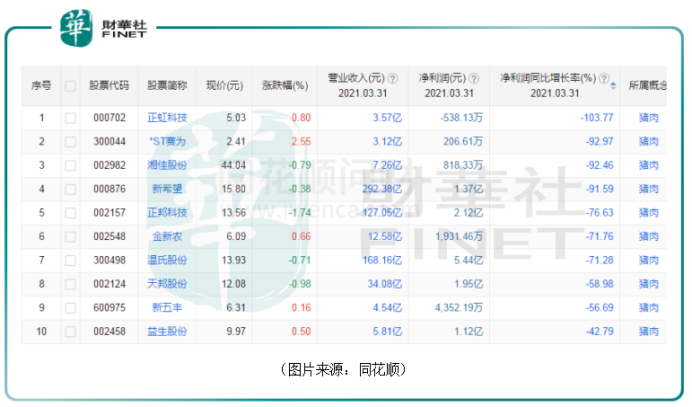Check the box for row 000876

click(x=70, y=189)
